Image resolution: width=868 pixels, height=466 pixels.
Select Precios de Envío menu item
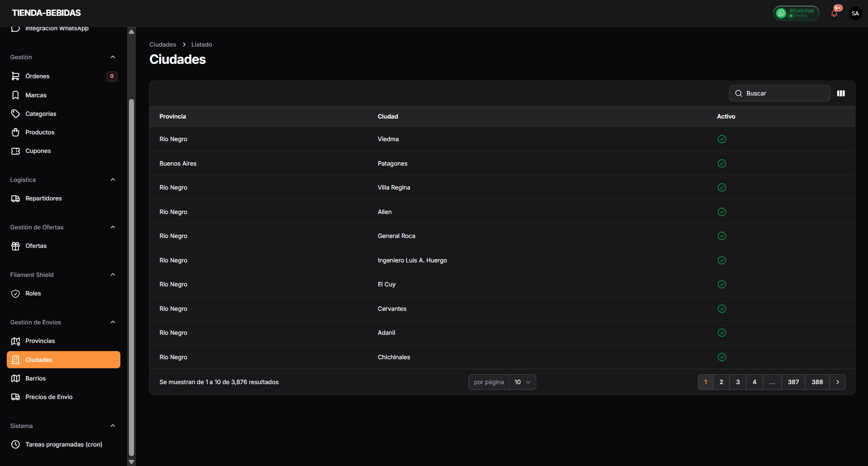click(x=48, y=397)
